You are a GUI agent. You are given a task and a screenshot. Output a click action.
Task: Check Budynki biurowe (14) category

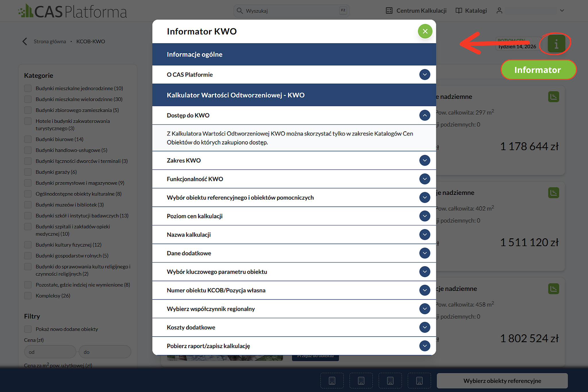click(28, 139)
